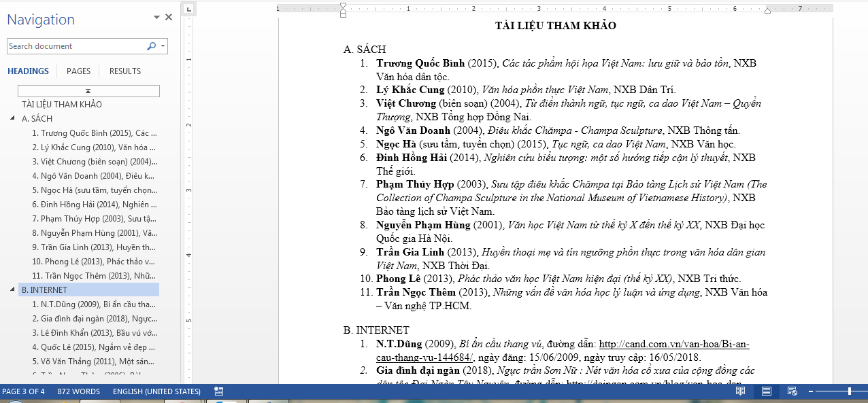Screen dimensions: 868x403
Task: Select '5. Võ Văn Thắng (2011)' in Navigation
Action: click(95, 362)
